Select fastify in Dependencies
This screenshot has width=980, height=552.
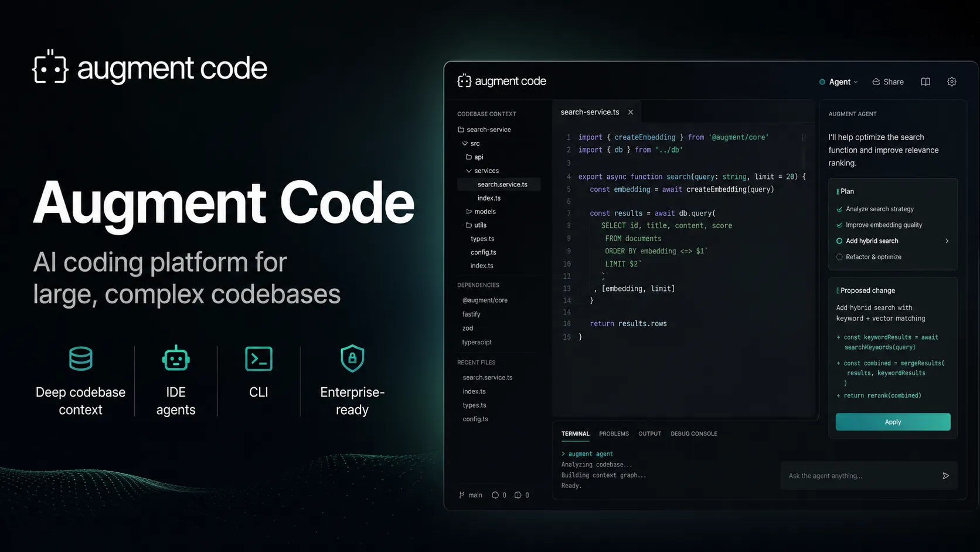click(471, 314)
